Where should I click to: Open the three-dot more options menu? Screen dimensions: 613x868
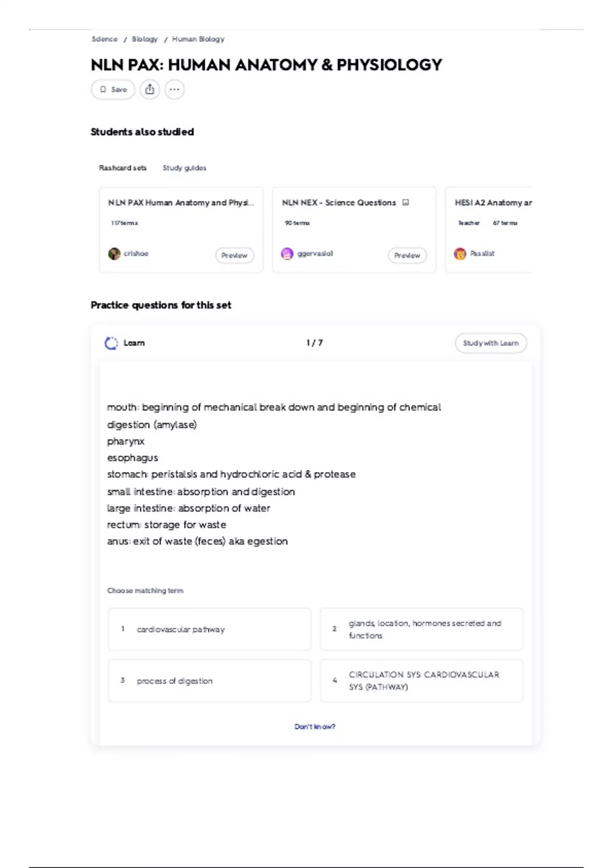point(174,89)
